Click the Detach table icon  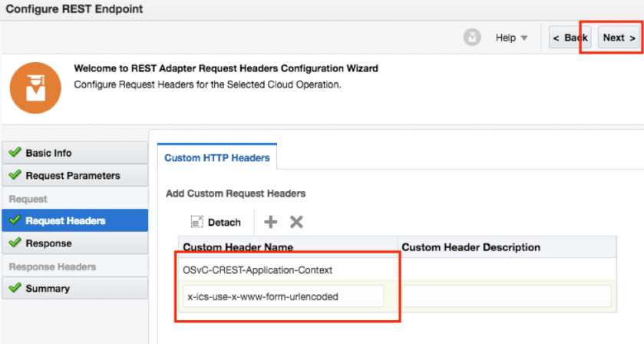pyautogui.click(x=197, y=222)
